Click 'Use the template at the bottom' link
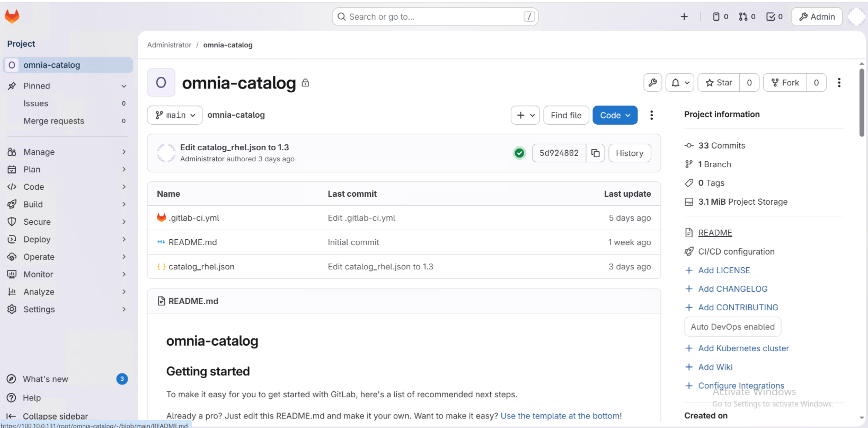Image resolution: width=868 pixels, height=428 pixels. point(560,416)
